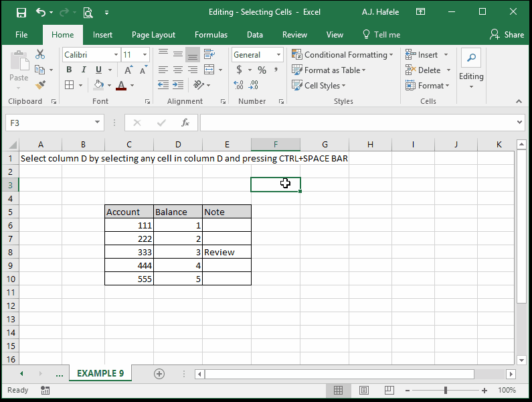
Task: Expand the Conditional Formatting menu
Action: pyautogui.click(x=343, y=55)
